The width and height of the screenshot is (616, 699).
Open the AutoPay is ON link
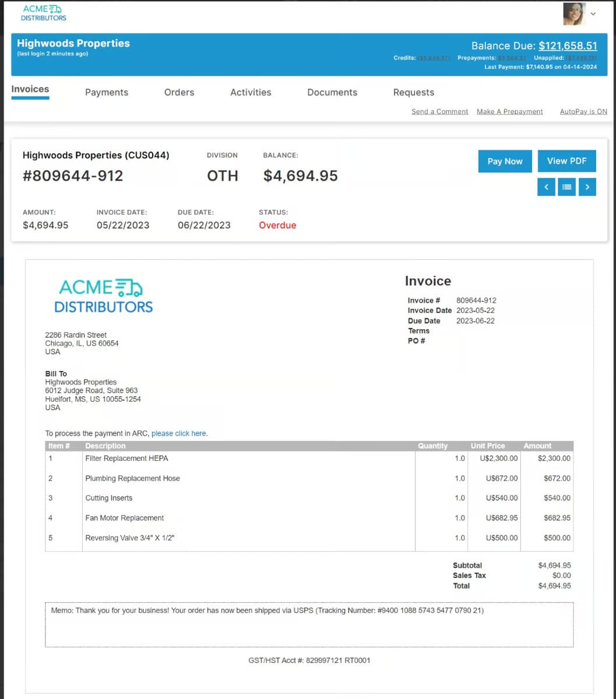[583, 111]
